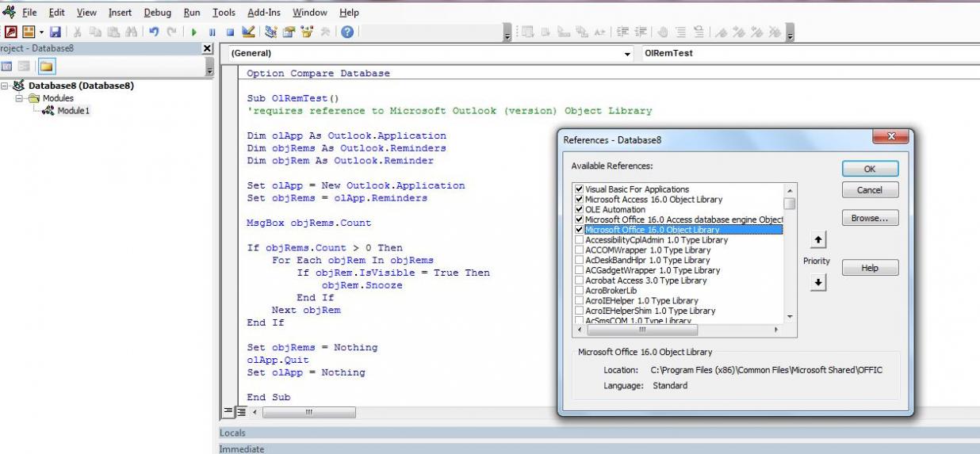980x454 pixels.
Task: Open Properties Window toolbar icon
Action: tap(288, 32)
